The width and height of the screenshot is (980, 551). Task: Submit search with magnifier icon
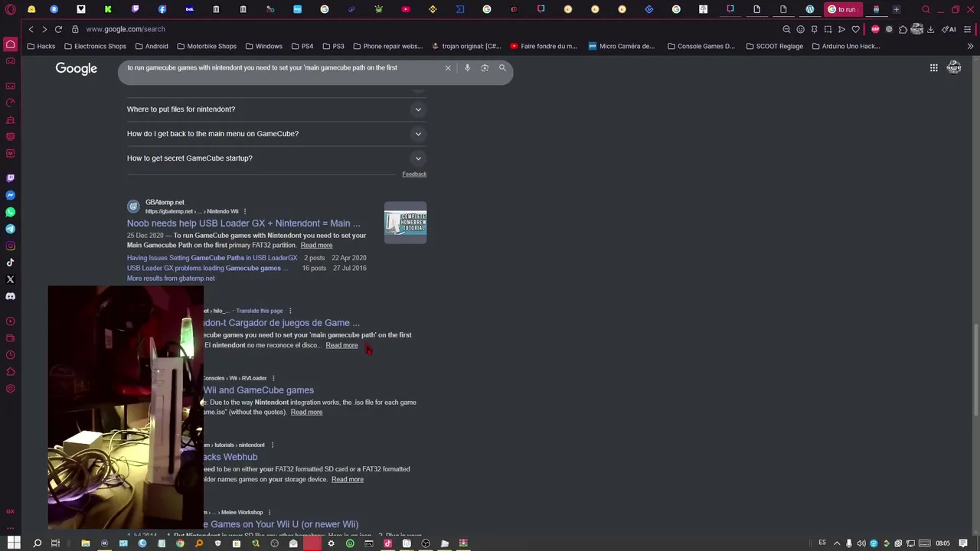click(502, 68)
